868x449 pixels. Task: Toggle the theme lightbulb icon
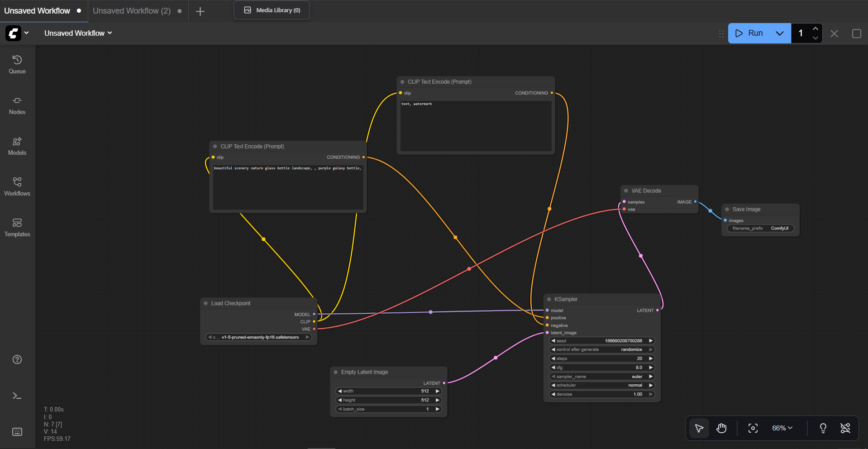click(x=823, y=428)
